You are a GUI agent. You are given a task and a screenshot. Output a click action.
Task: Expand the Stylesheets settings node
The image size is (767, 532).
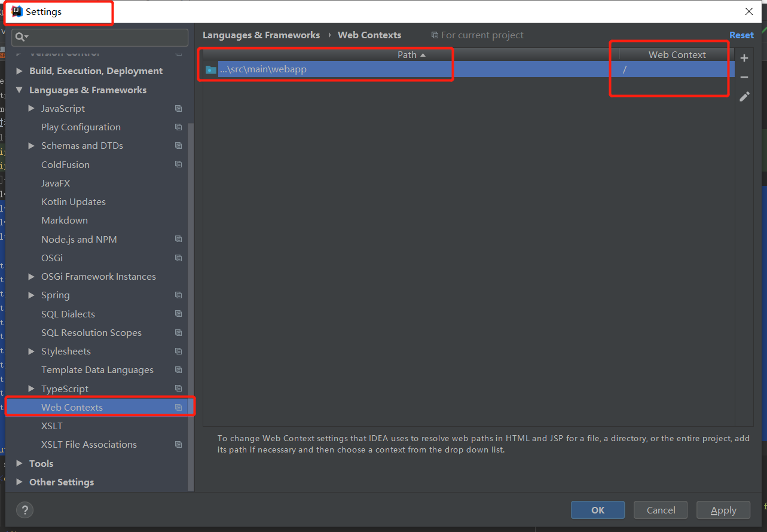tap(31, 351)
